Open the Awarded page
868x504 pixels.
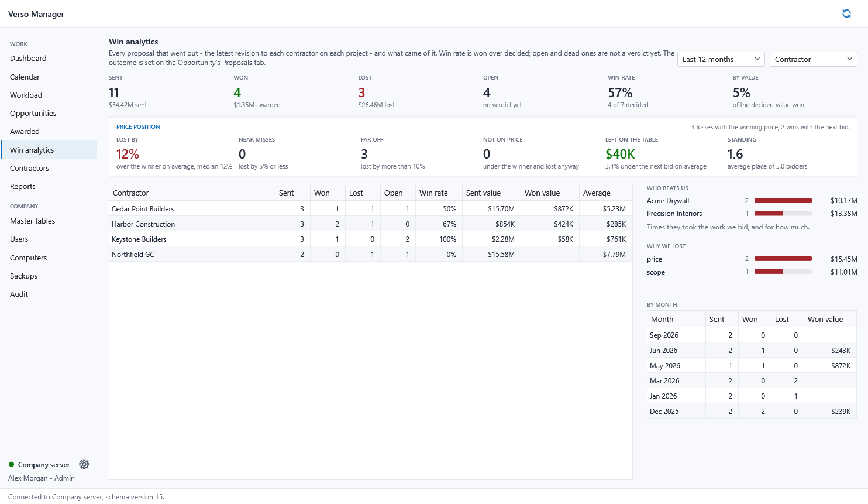(49, 131)
